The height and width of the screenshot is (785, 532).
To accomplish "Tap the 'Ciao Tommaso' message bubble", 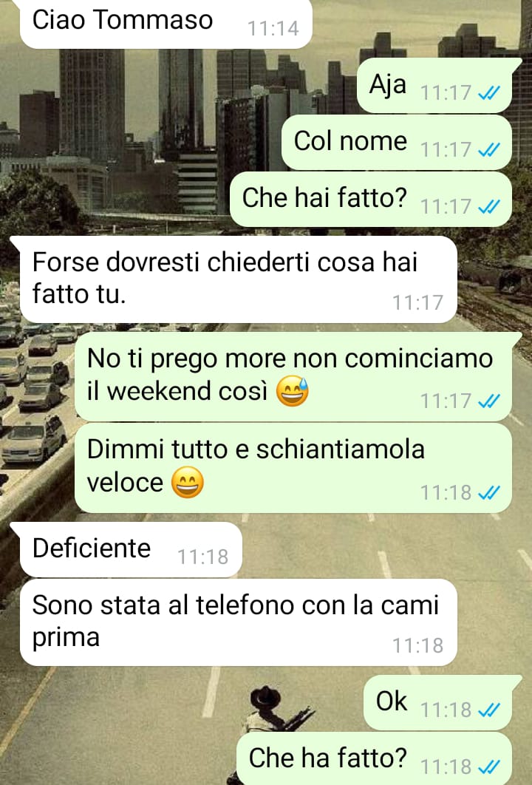I will [166, 24].
